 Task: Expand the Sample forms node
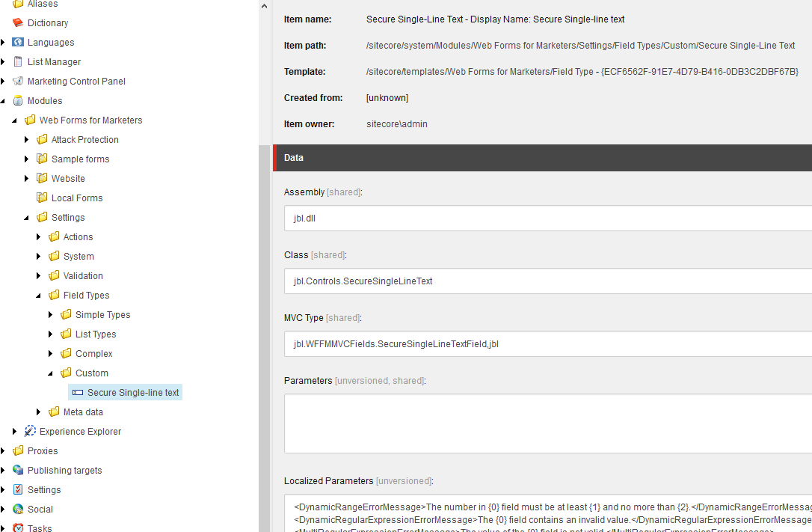[x=26, y=159]
